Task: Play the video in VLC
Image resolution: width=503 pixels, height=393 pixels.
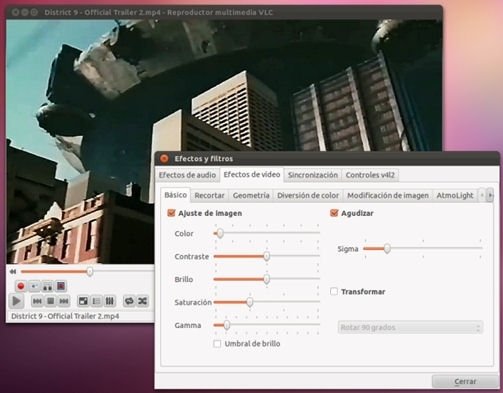Action: click(x=16, y=301)
